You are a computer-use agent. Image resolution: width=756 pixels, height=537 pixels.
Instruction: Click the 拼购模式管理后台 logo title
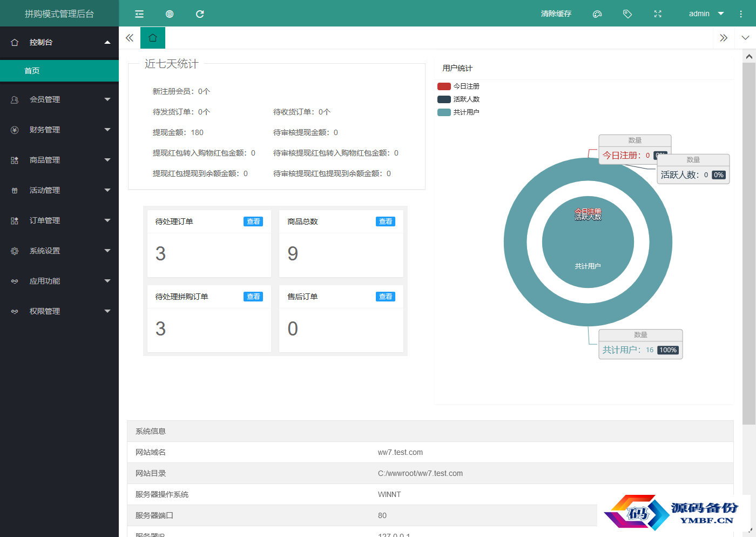pos(59,14)
